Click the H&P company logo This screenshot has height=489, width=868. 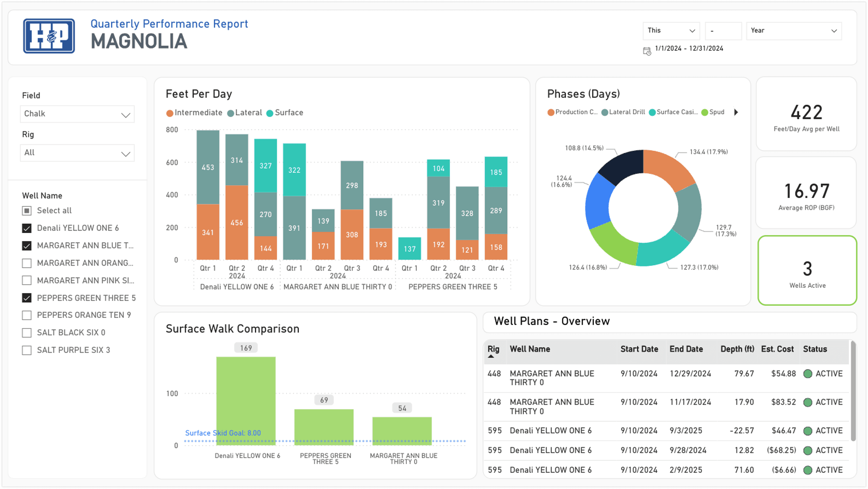(49, 36)
